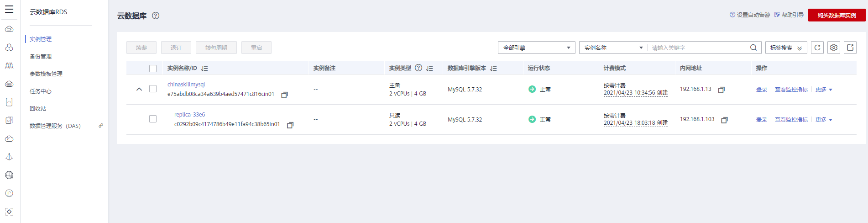The width and height of the screenshot is (868, 223).
Task: Expand the 标签搜索 tag search
Action: (786, 48)
